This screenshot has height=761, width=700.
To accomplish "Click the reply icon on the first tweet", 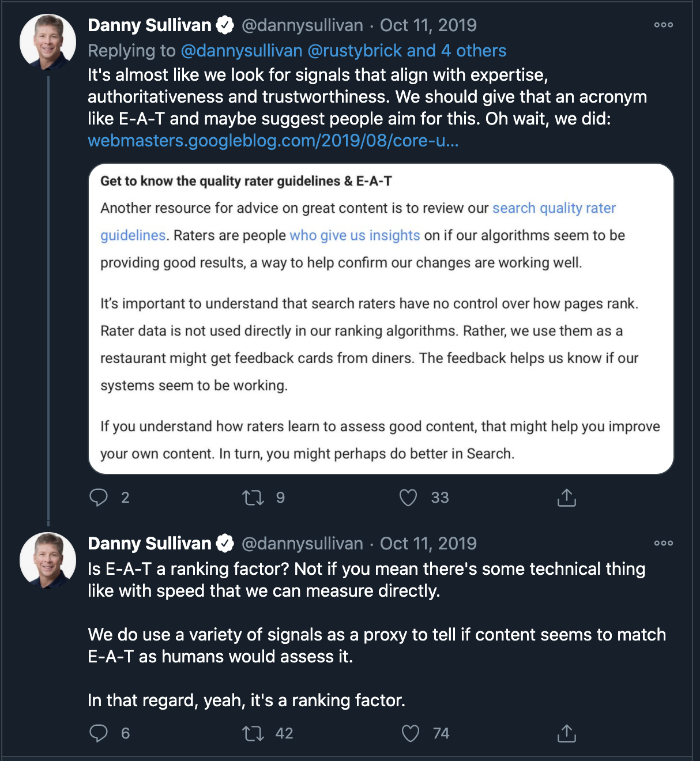I will [99, 497].
